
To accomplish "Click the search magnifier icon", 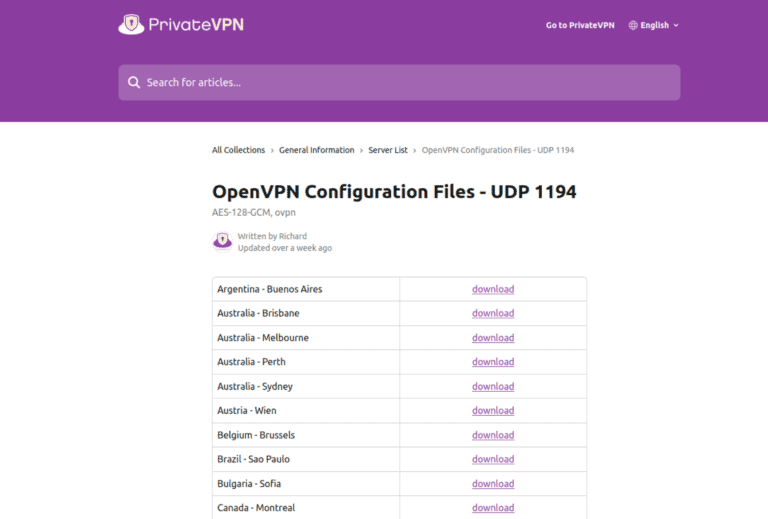I will pos(134,82).
